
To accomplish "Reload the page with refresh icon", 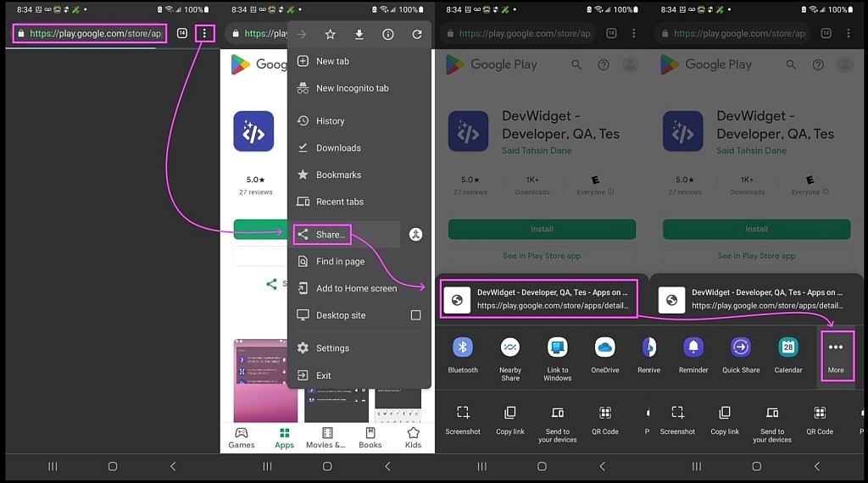I will click(417, 34).
